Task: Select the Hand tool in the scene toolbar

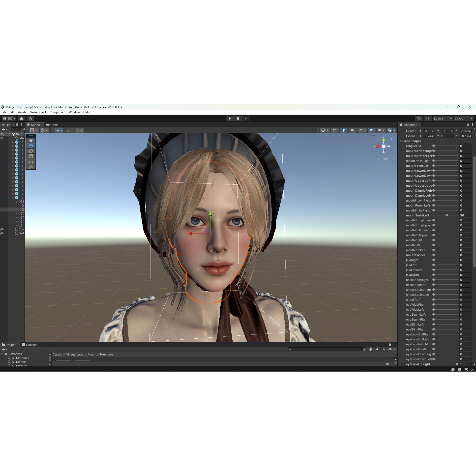Action: tap(31, 141)
